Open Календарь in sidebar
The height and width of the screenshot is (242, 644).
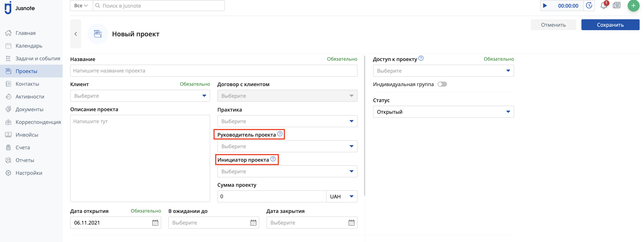(x=31, y=46)
